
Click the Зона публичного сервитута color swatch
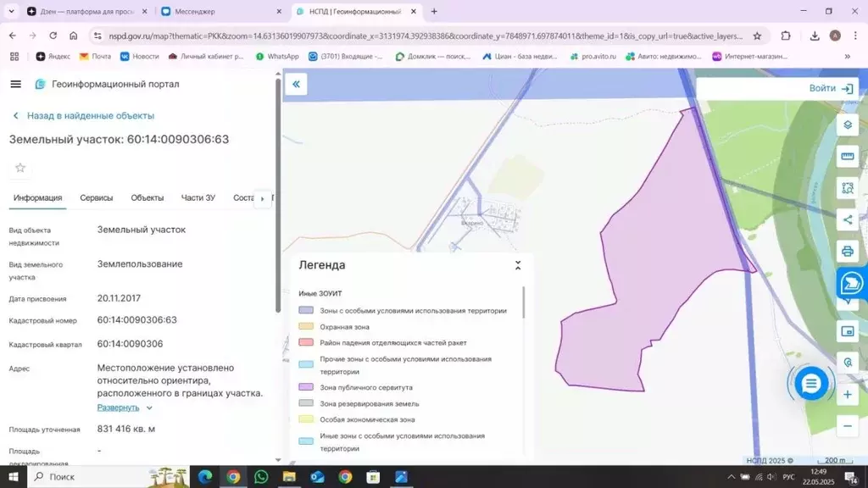[306, 387]
